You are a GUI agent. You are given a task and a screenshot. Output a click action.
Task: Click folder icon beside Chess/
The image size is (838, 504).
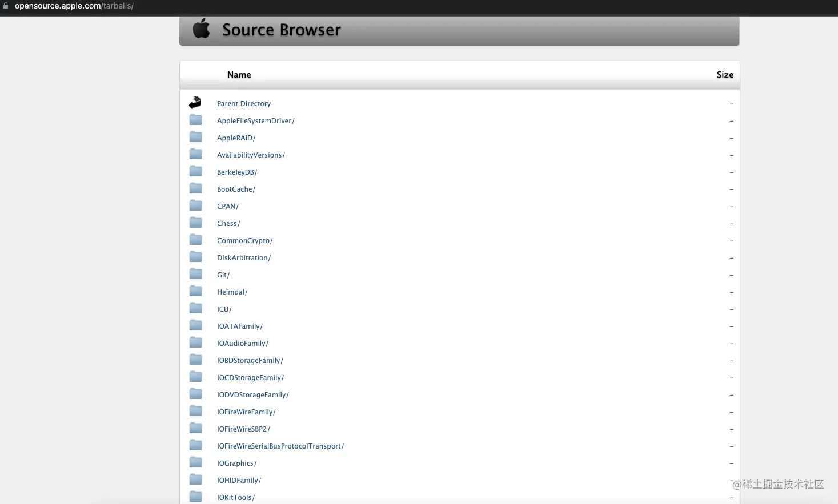click(x=195, y=223)
